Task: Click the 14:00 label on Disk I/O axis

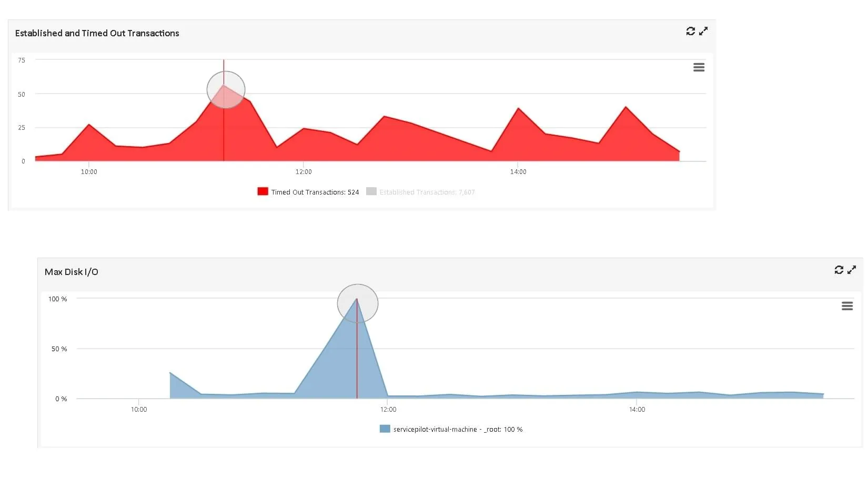Action: tap(637, 410)
